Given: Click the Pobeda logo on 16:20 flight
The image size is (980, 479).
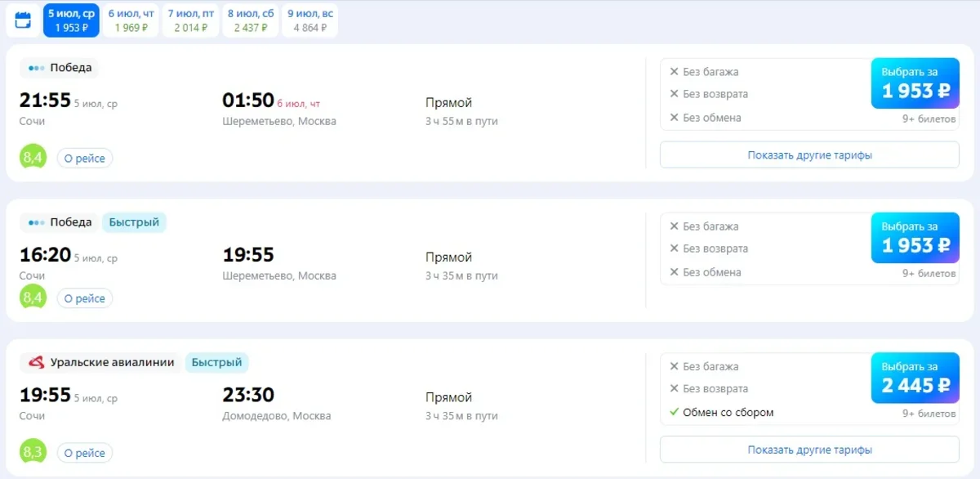Looking at the screenshot, I should pos(37,222).
